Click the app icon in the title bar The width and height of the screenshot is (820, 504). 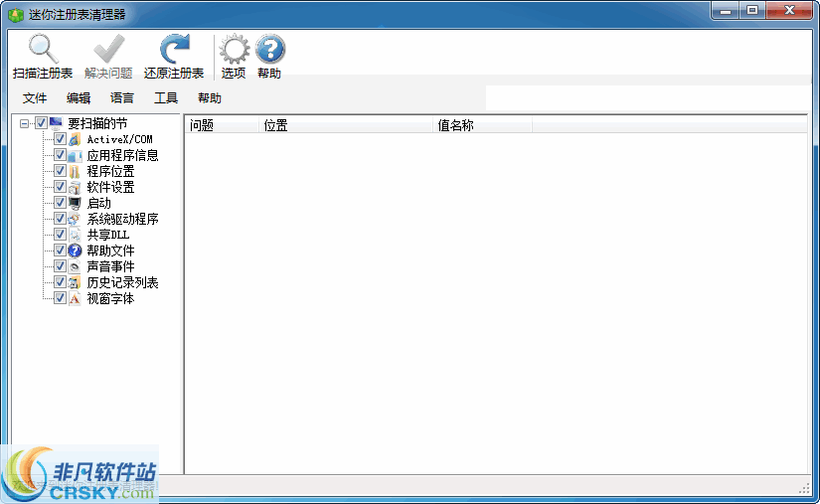pos(16,15)
